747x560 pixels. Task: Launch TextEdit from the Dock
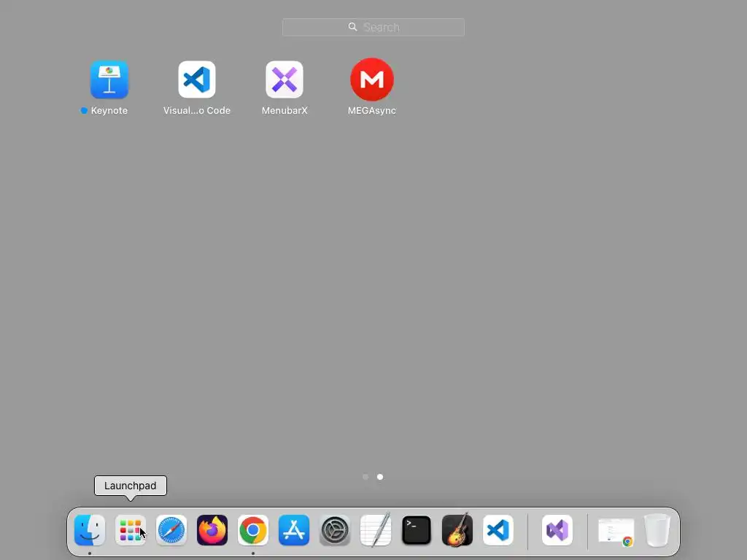tap(376, 530)
